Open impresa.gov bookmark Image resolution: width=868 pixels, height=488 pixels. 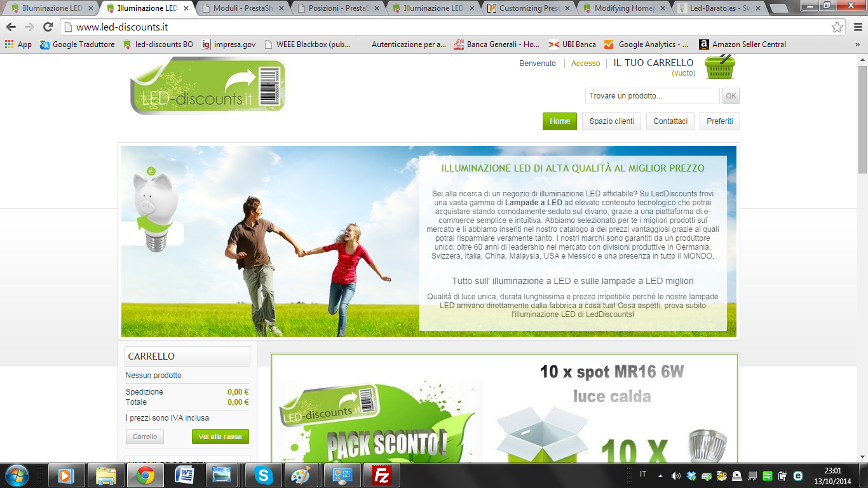pyautogui.click(x=228, y=44)
